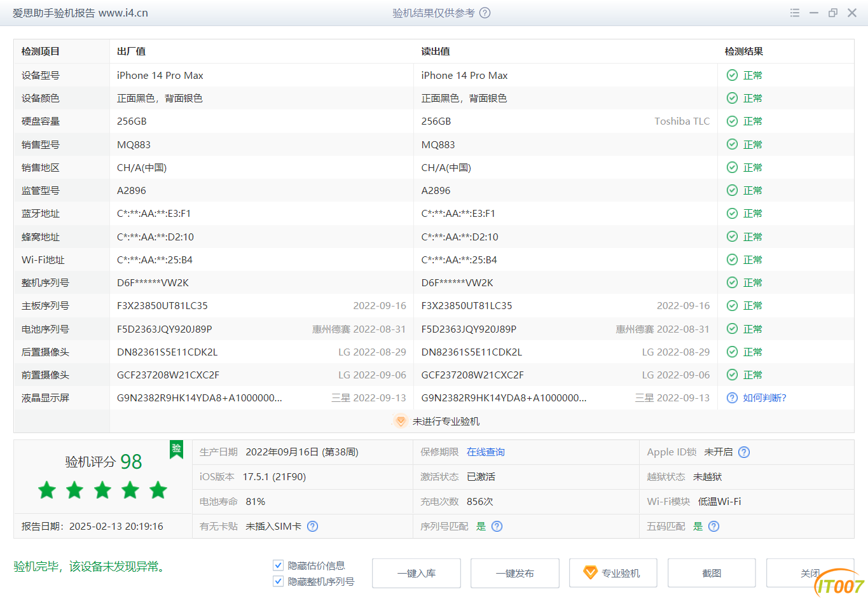Click the orange diamond icon on 专业验机 button
The image size is (868, 601).
590,573
